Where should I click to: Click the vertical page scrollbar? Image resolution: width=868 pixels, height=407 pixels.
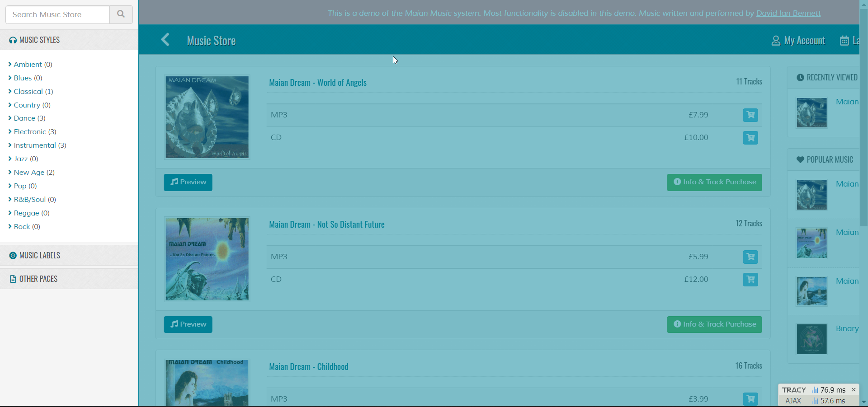(863, 117)
